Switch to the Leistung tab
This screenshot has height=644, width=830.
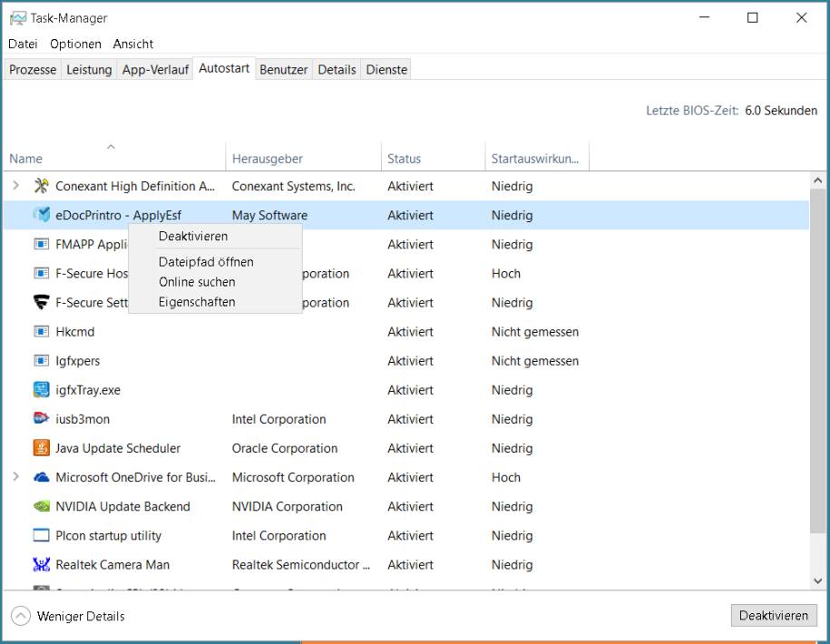[x=89, y=69]
